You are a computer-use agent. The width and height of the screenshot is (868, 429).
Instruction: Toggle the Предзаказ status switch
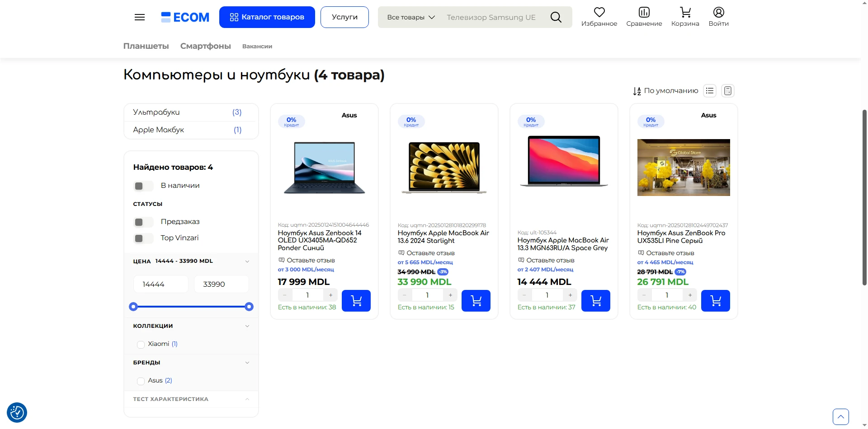[143, 222]
